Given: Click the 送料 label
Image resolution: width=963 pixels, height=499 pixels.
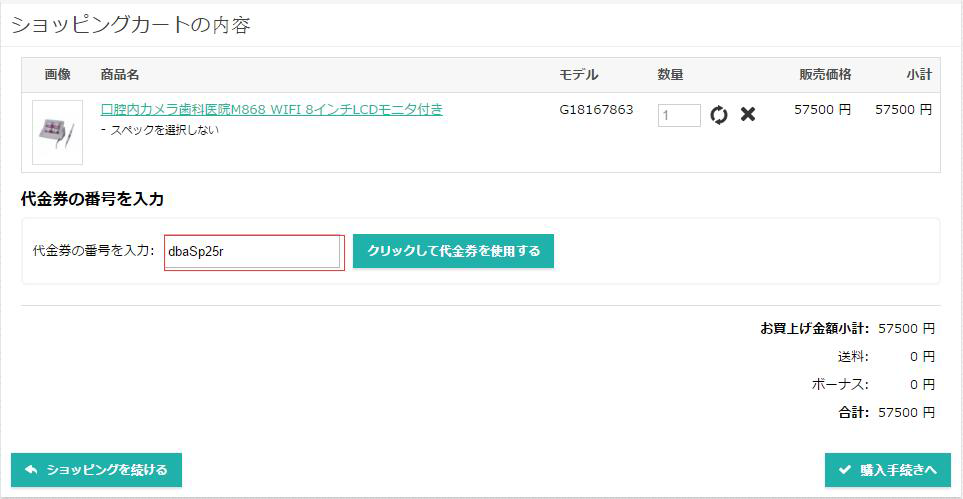Looking at the screenshot, I should pyautogui.click(x=853, y=356).
